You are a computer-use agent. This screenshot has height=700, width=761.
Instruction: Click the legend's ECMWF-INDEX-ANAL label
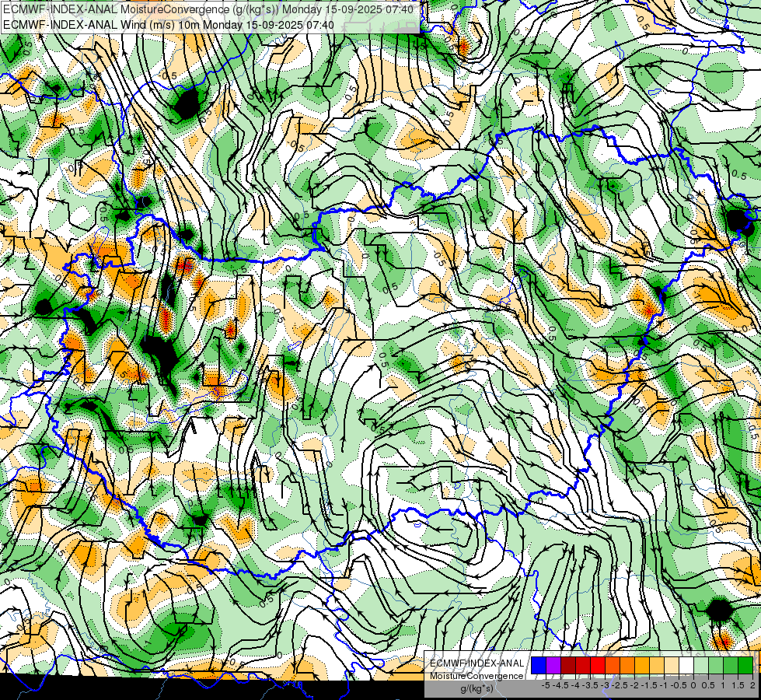click(x=477, y=663)
